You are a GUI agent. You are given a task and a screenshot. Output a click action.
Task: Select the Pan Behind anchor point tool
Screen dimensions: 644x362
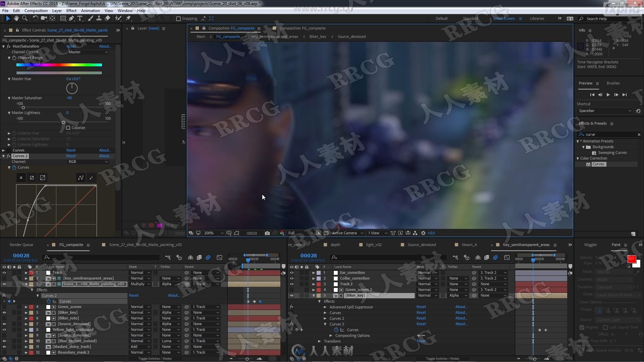(53, 18)
